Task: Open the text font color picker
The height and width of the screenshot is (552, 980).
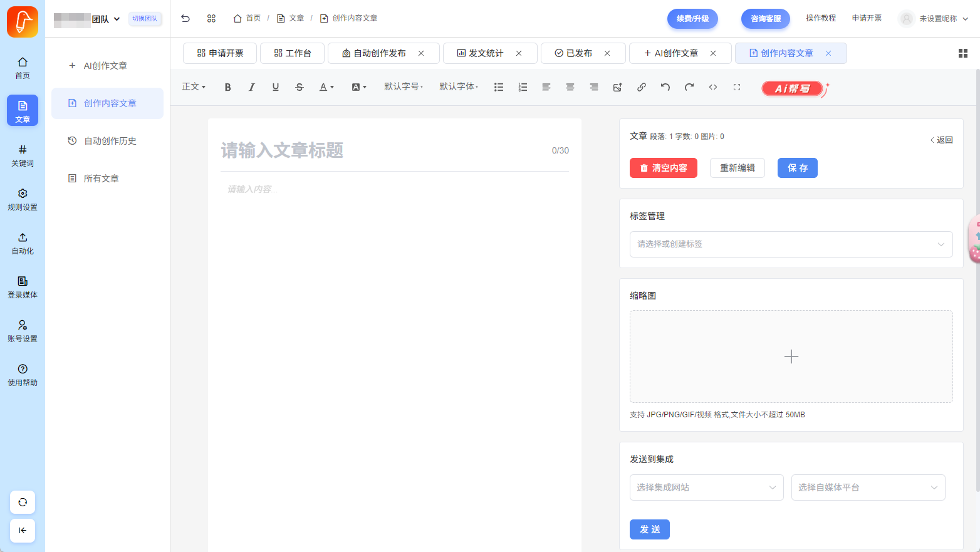Action: pos(326,87)
